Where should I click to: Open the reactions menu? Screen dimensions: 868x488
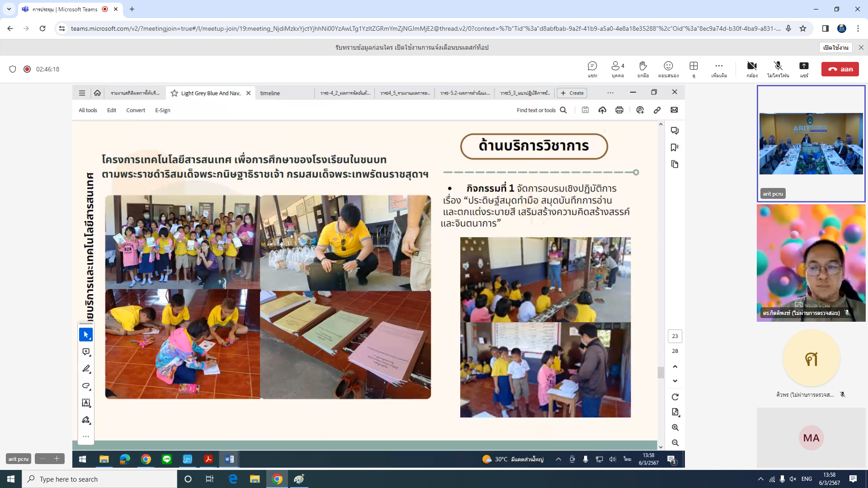[x=668, y=69]
